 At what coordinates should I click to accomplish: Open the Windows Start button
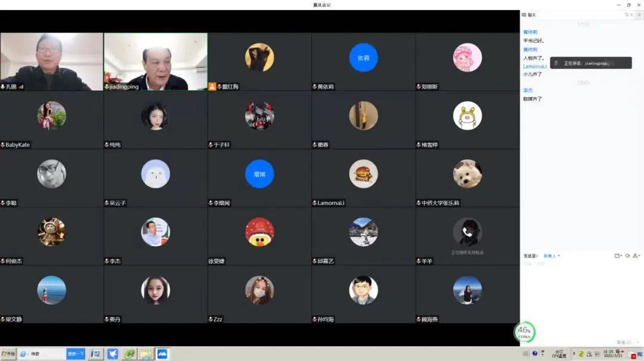[x=8, y=354]
